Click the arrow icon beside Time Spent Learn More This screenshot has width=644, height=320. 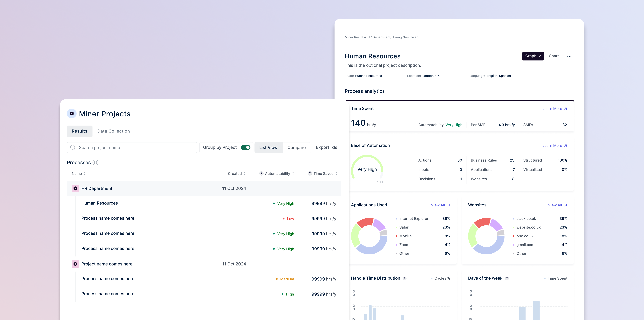click(x=565, y=109)
